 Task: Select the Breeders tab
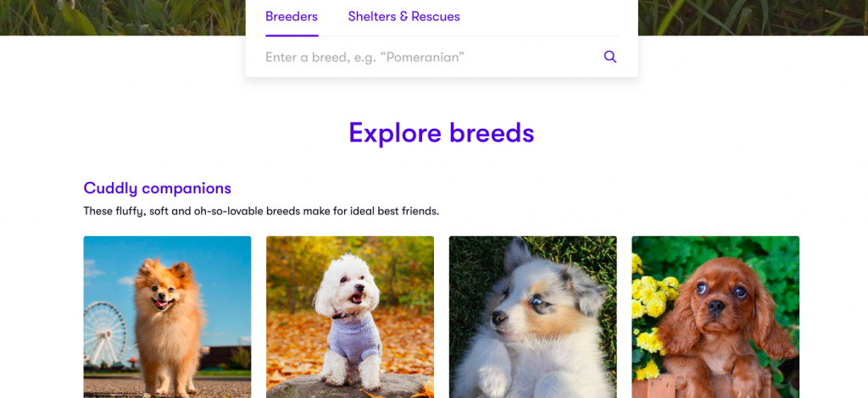pos(292,17)
